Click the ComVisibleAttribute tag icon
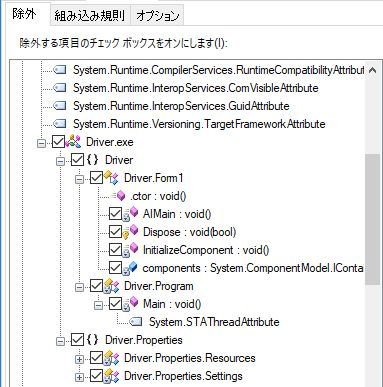The height and width of the screenshot is (387, 383). (x=60, y=88)
